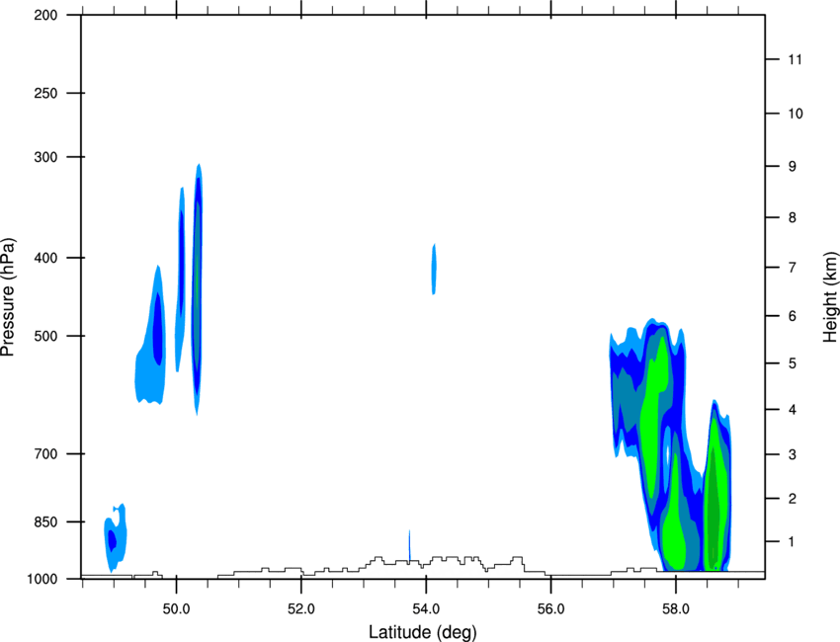The width and height of the screenshot is (840, 642).
Task: Click the 4 km height label
Action: [x=793, y=410]
